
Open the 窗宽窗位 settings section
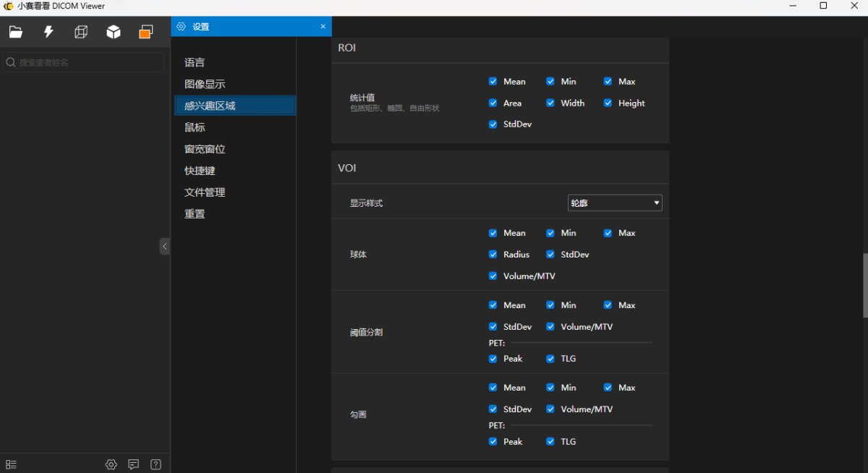coord(205,149)
